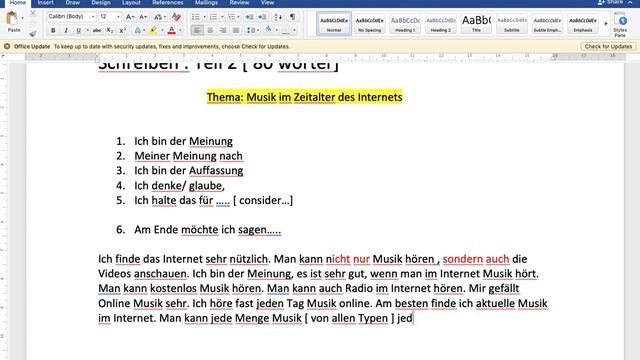The image size is (640, 360).
Task: Open the Design ribbon tab
Action: (100, 2)
